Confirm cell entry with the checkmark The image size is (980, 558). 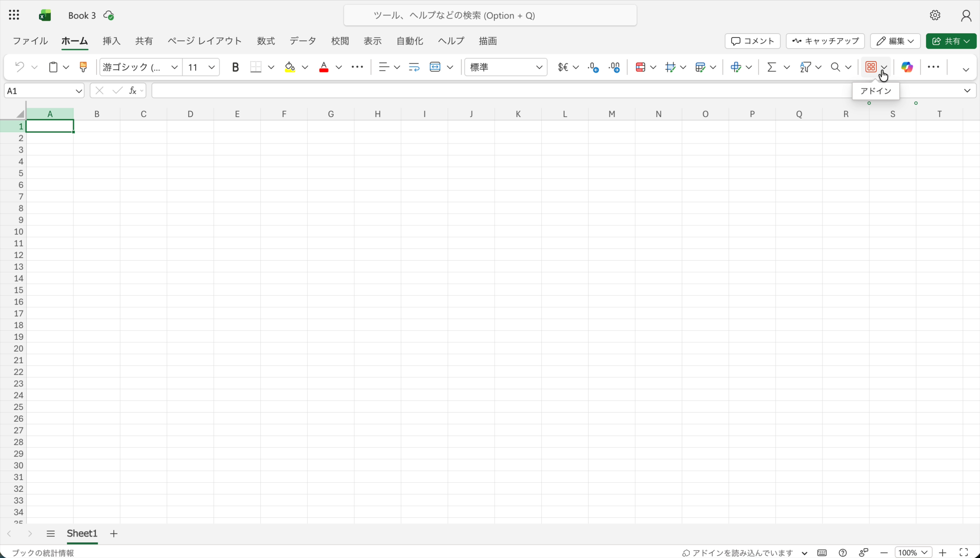point(117,90)
